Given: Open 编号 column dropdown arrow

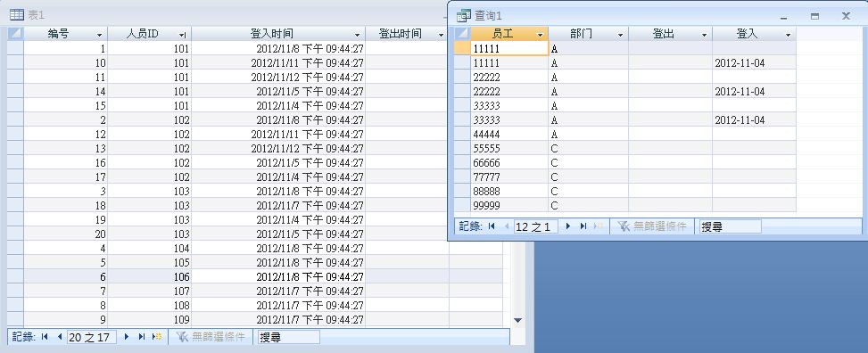Looking at the screenshot, I should pyautogui.click(x=99, y=34).
